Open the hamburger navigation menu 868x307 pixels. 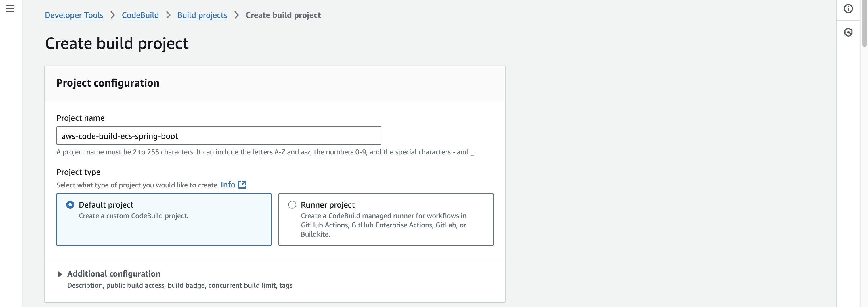pos(10,9)
